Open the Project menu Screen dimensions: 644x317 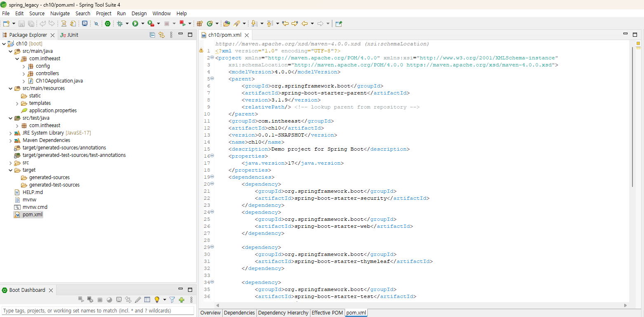(x=103, y=14)
